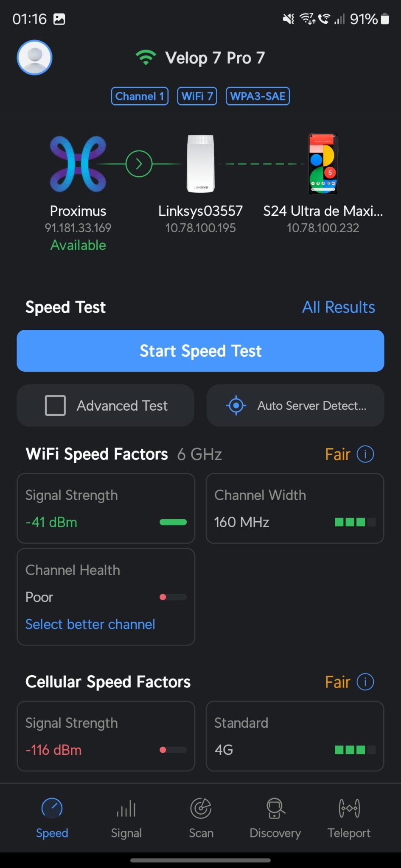Image resolution: width=401 pixels, height=868 pixels.
Task: Open the user profile avatar
Action: coord(34,58)
